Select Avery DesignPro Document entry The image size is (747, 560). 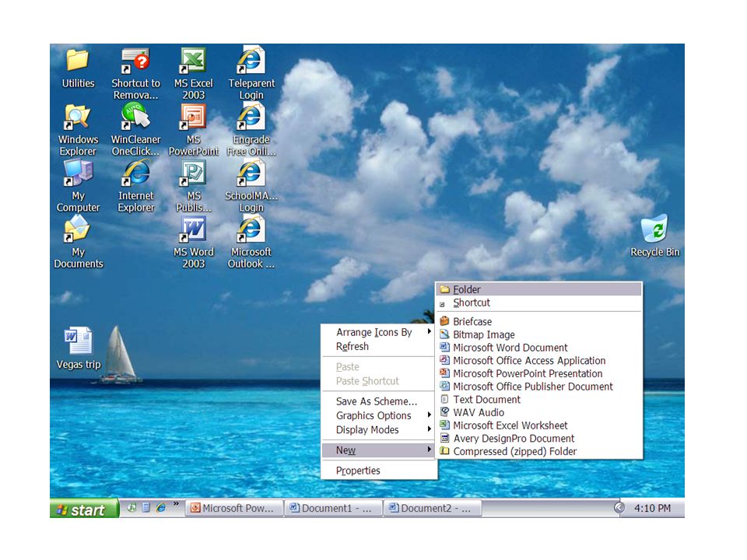[538, 439]
